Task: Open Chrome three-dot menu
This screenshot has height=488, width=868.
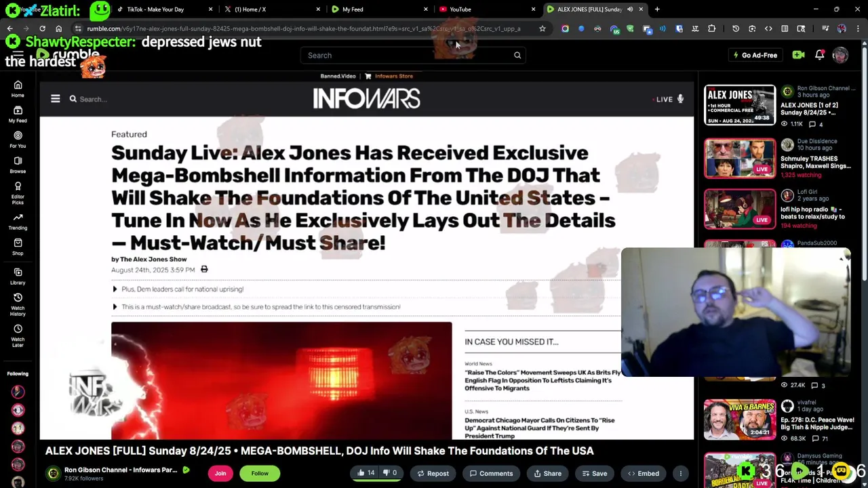Action: coord(859,28)
